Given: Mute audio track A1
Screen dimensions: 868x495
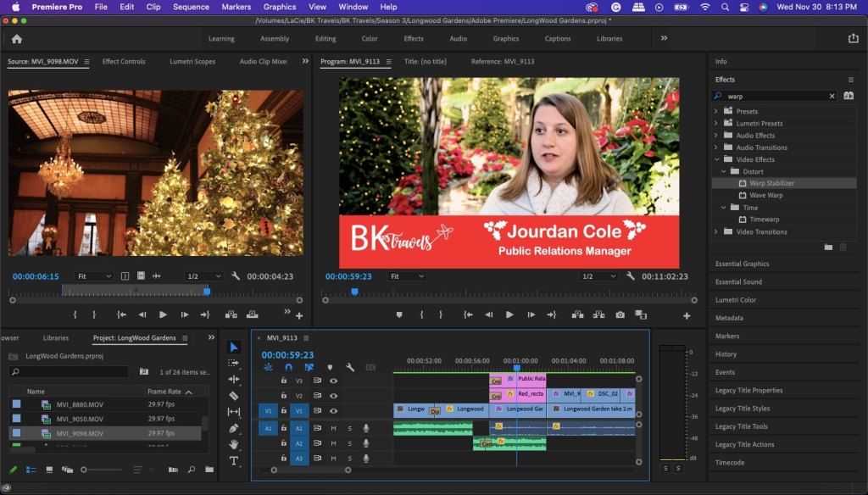Looking at the screenshot, I should click(334, 428).
